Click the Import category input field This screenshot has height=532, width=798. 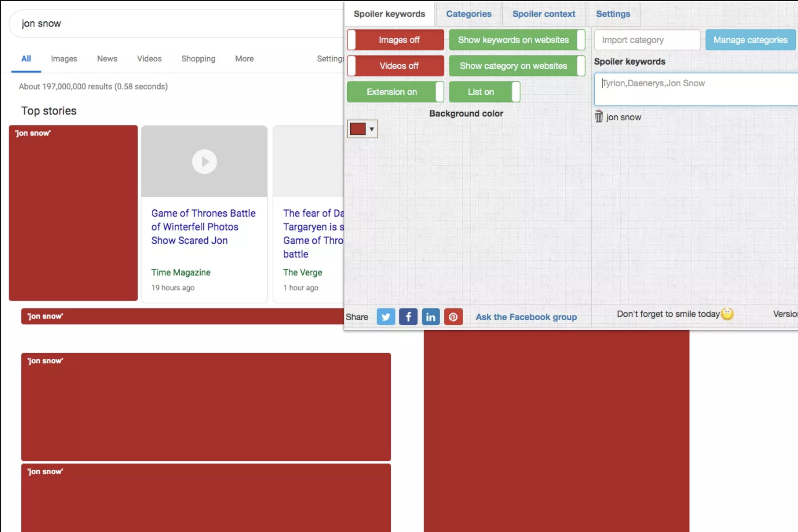click(647, 40)
